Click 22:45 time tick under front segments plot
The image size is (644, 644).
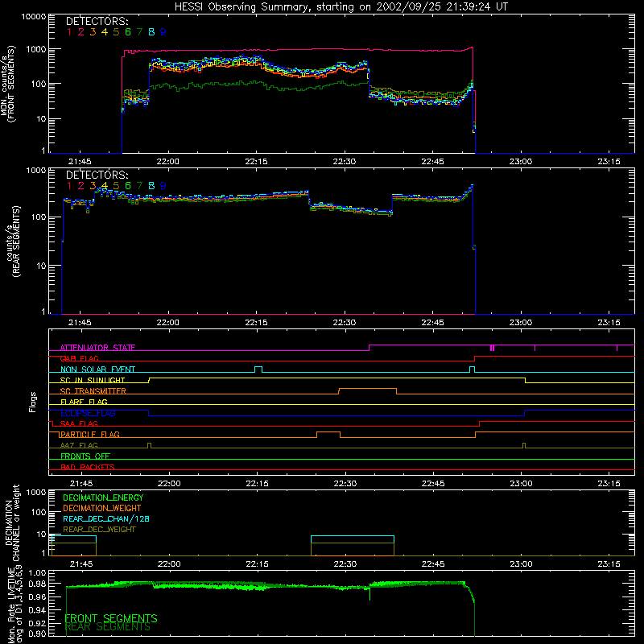point(432,162)
